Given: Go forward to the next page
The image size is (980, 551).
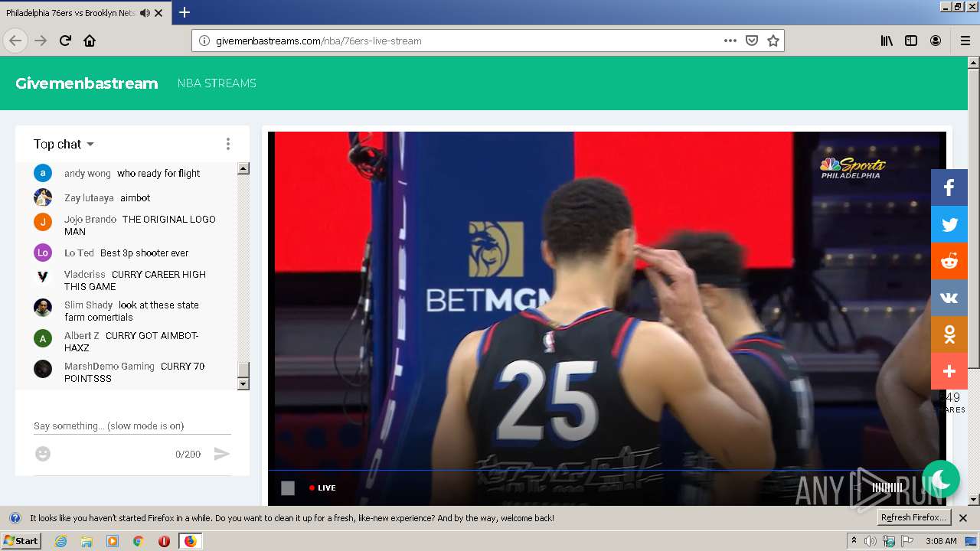Looking at the screenshot, I should tap(41, 41).
